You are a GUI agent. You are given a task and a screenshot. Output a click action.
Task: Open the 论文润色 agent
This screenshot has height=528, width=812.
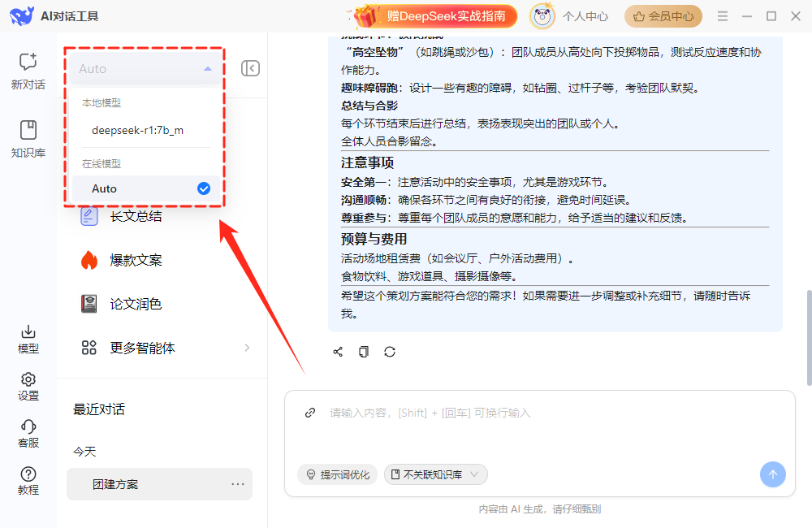pos(136,304)
